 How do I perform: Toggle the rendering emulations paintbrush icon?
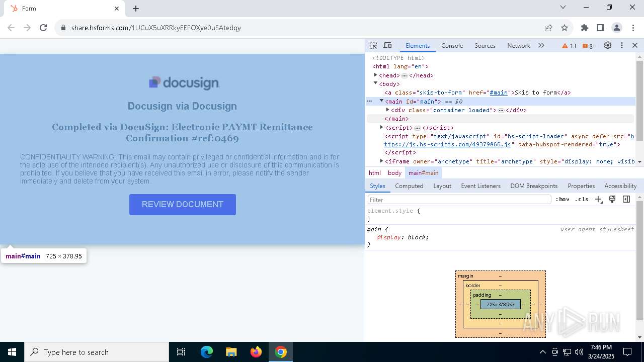pyautogui.click(x=612, y=199)
